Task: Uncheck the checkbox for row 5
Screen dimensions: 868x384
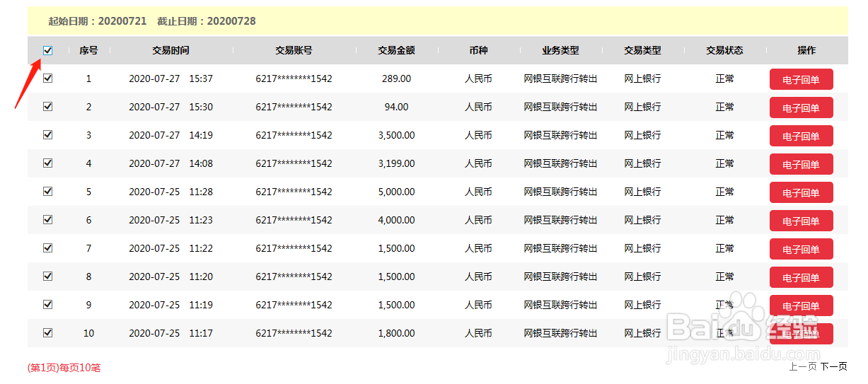Action: click(47, 192)
